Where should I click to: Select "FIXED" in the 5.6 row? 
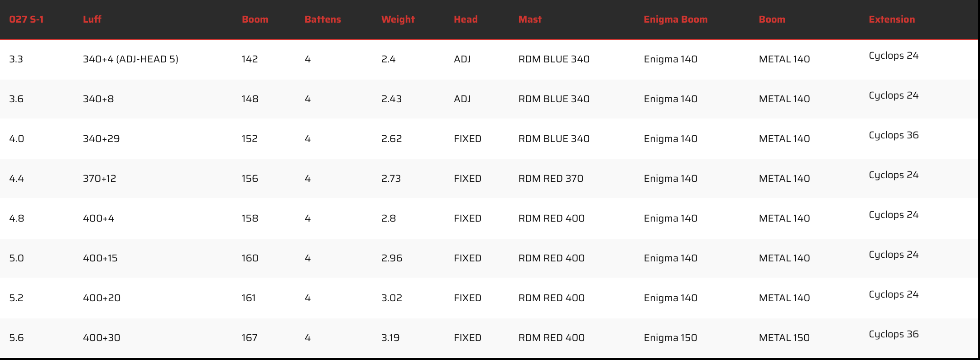coord(468,338)
